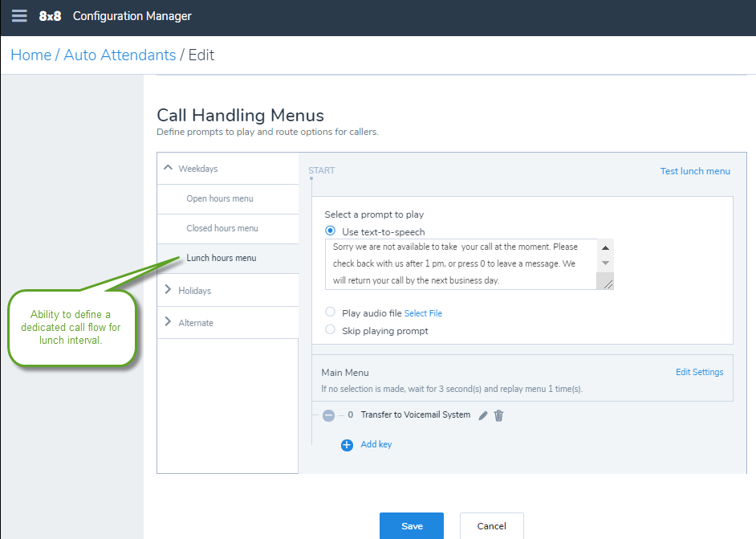Select the Play audio file radio option
Screen dimensions: 756x539
331,312
